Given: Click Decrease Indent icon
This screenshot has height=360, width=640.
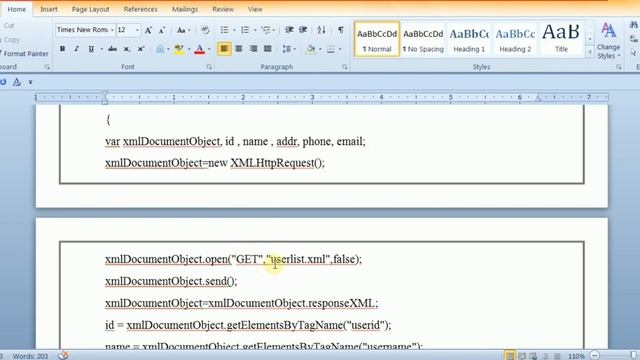Looking at the screenshot, I should pyautogui.click(x=289, y=30).
